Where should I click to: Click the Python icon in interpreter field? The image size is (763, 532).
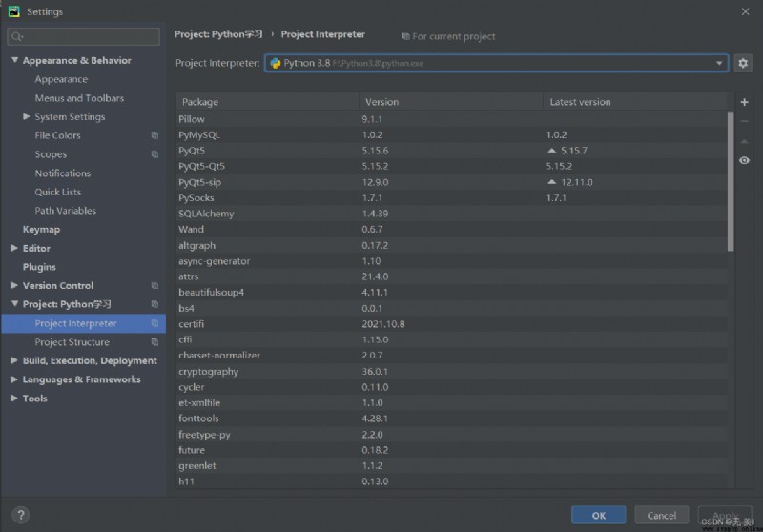coord(276,63)
